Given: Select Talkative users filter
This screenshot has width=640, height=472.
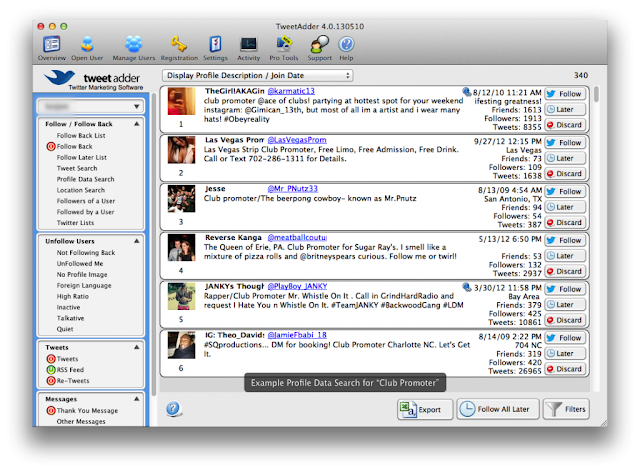Looking at the screenshot, I should point(70,318).
